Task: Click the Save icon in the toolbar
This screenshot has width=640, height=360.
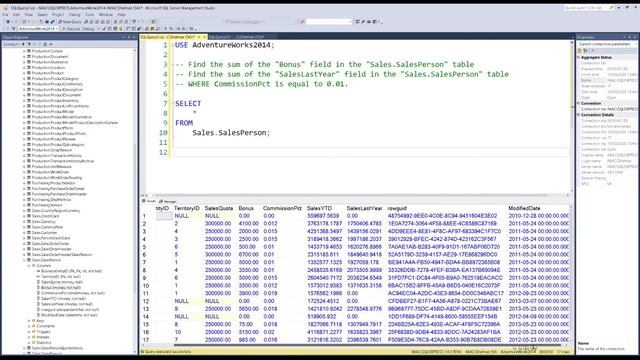Action: click(47, 22)
